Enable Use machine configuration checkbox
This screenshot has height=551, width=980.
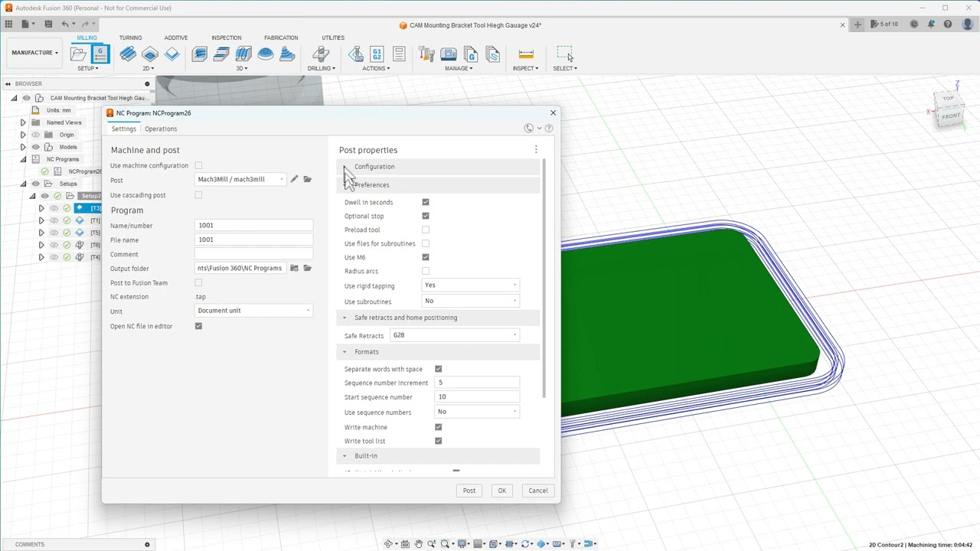coord(198,165)
